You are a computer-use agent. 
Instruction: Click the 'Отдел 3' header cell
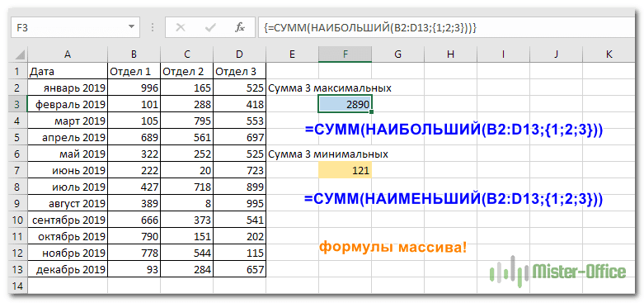(239, 72)
